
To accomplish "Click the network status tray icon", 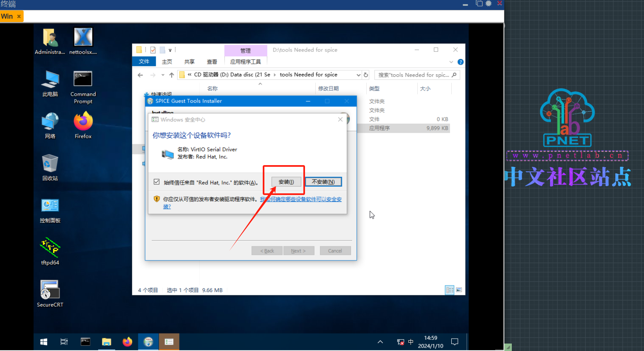I will pos(400,342).
